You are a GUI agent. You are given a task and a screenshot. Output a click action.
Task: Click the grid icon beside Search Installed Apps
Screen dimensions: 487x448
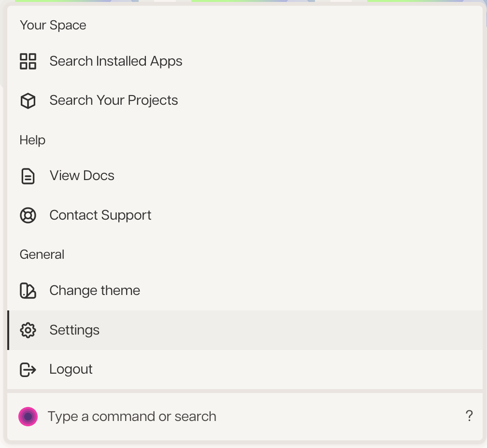click(x=28, y=61)
